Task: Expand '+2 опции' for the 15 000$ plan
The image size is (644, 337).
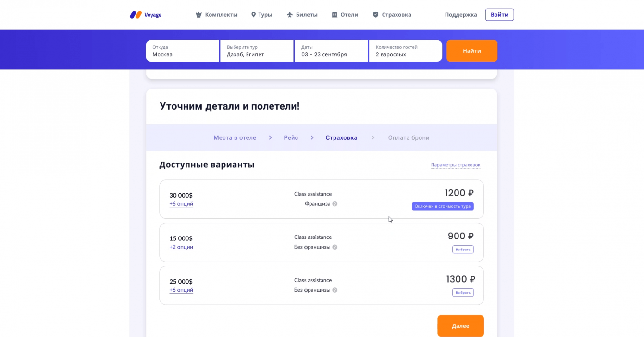Action: click(x=181, y=247)
